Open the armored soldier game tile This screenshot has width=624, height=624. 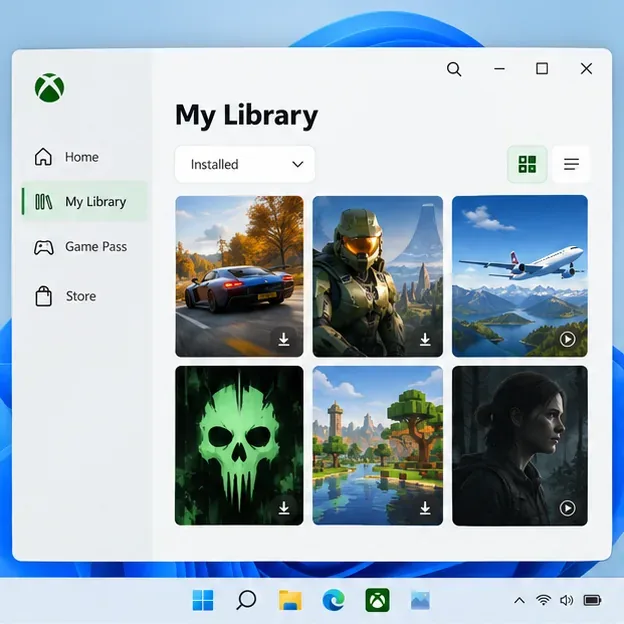click(x=378, y=276)
